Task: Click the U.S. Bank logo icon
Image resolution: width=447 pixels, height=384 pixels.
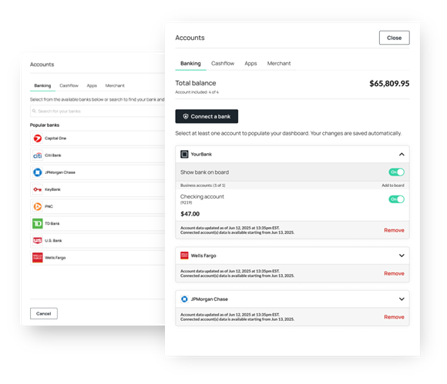Action: coord(38,240)
